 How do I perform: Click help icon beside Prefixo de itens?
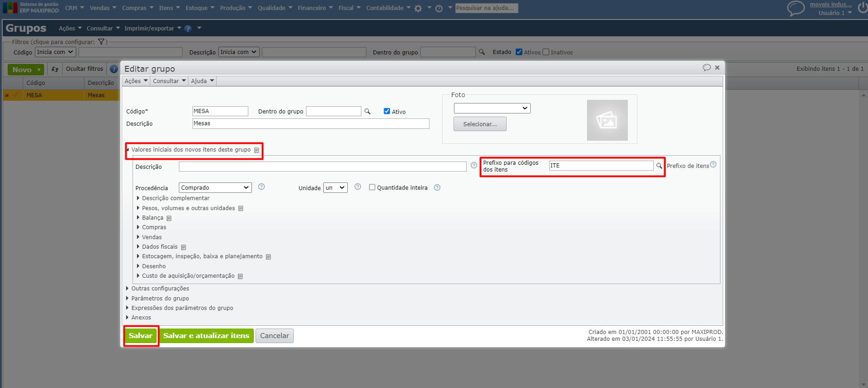tap(713, 164)
